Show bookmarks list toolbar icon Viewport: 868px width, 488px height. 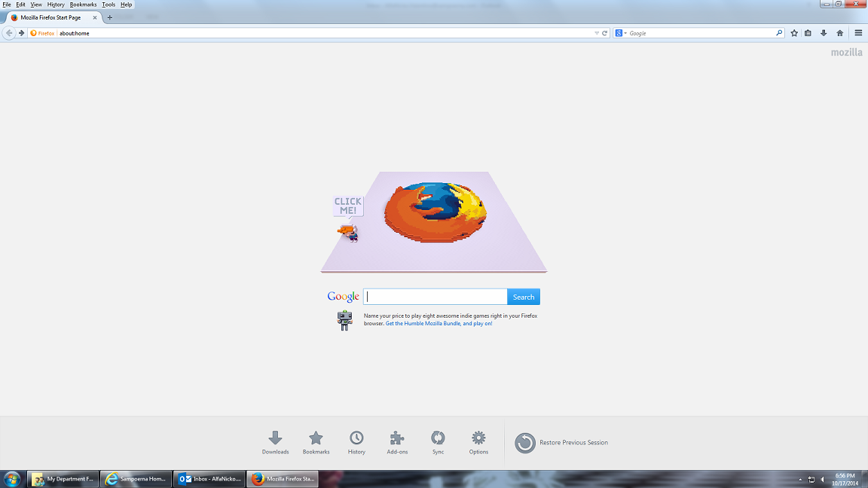(x=808, y=33)
